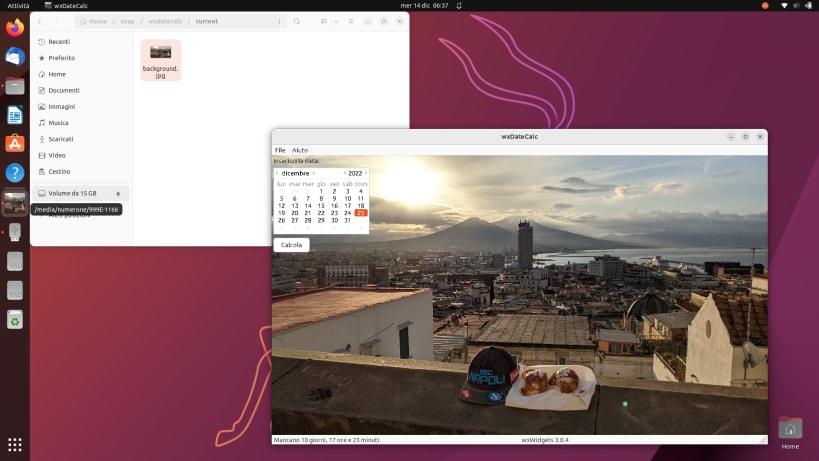Click current in the path bar
This screenshot has width=819, height=461.
coord(207,21)
